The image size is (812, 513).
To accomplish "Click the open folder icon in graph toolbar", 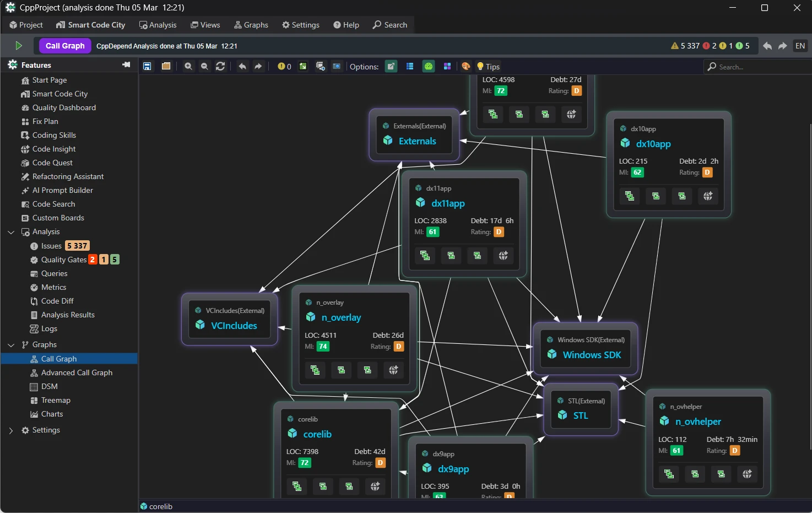I will [x=166, y=66].
